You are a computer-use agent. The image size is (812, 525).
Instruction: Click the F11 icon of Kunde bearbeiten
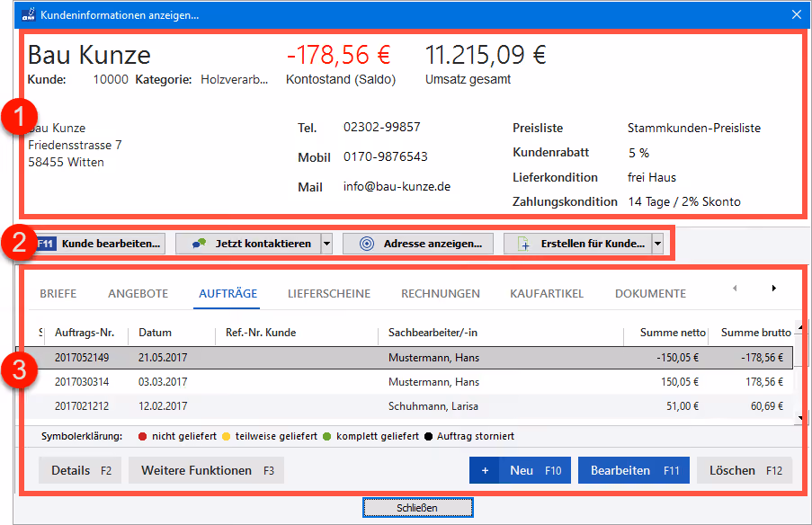[x=46, y=244]
